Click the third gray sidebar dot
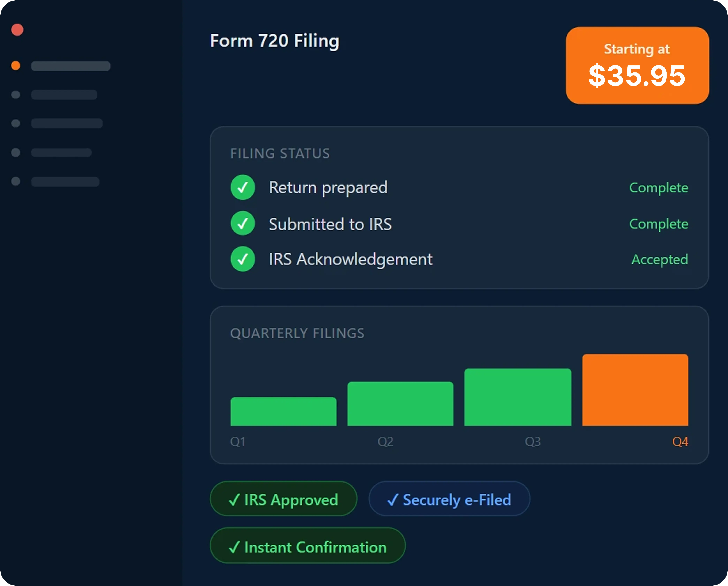Viewport: 728px width, 586px height. coord(16,153)
